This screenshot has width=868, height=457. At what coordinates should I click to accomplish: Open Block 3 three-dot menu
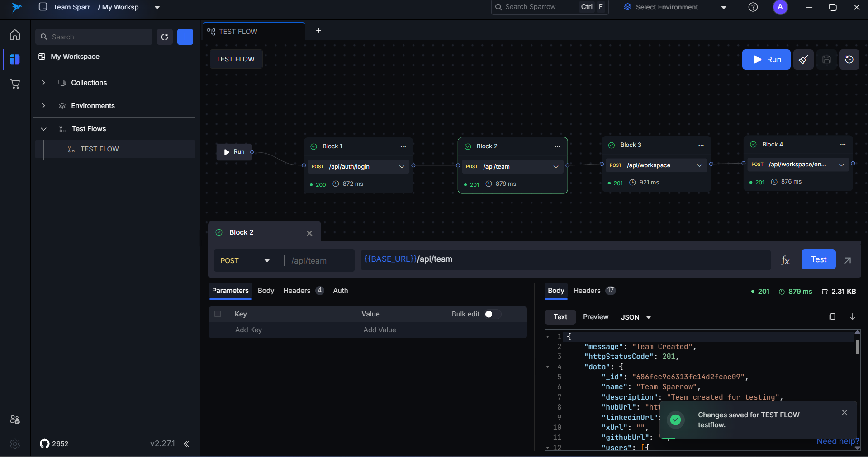click(x=701, y=145)
